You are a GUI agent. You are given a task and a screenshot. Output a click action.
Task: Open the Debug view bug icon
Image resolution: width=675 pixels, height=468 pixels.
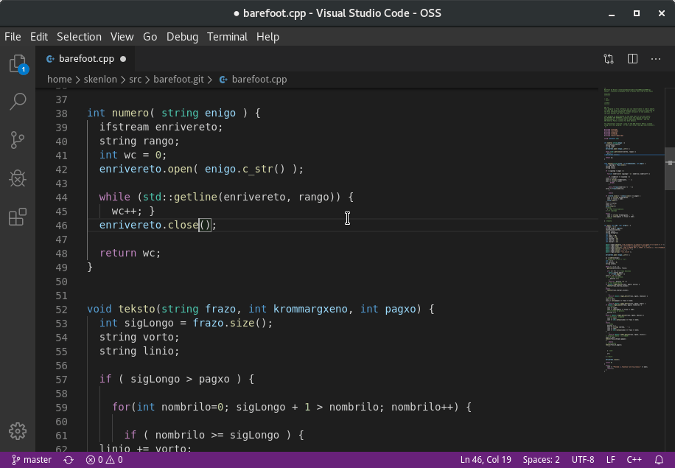click(17, 178)
